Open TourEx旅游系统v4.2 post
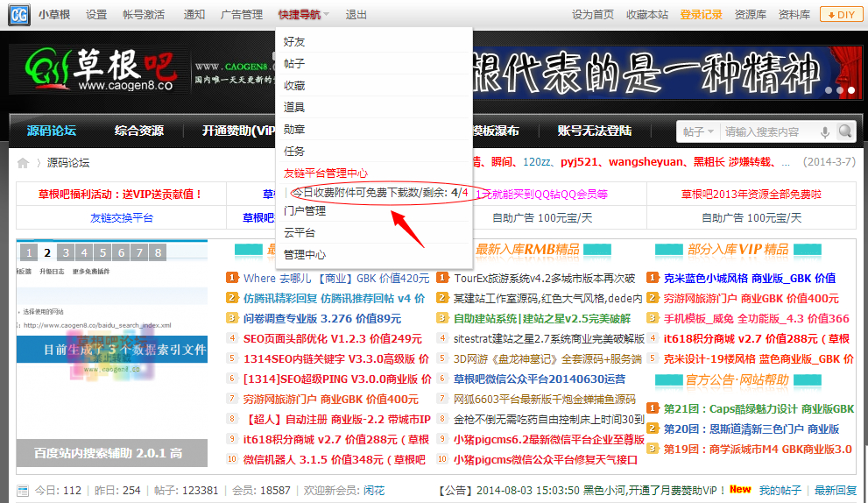Image resolution: width=868 pixels, height=503 pixels. tap(544, 278)
